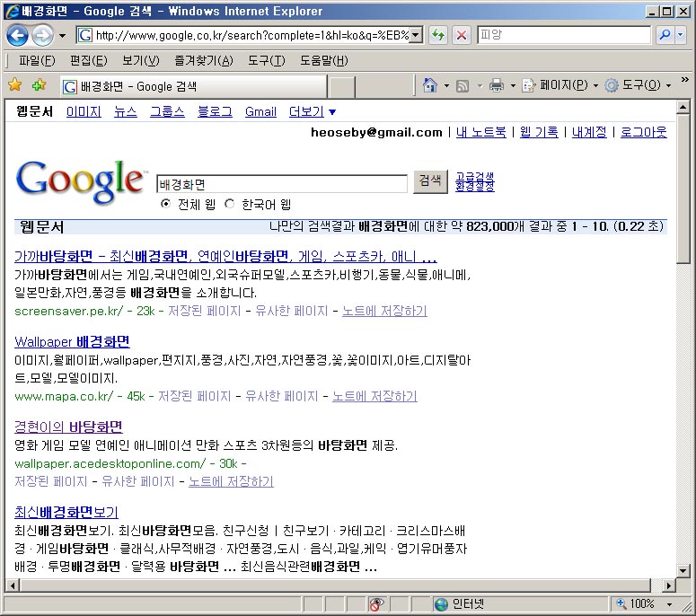Open the 내 노트북 link
The width and height of the screenshot is (696, 616).
(x=481, y=132)
